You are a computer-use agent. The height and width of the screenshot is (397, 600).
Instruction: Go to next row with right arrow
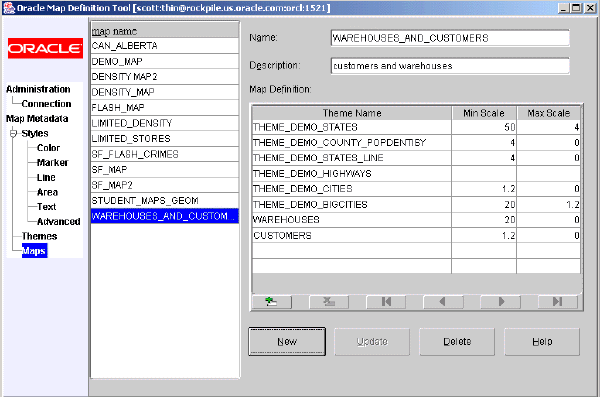click(501, 302)
